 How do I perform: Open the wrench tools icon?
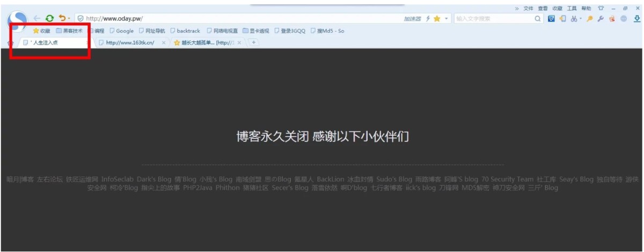coord(601,18)
